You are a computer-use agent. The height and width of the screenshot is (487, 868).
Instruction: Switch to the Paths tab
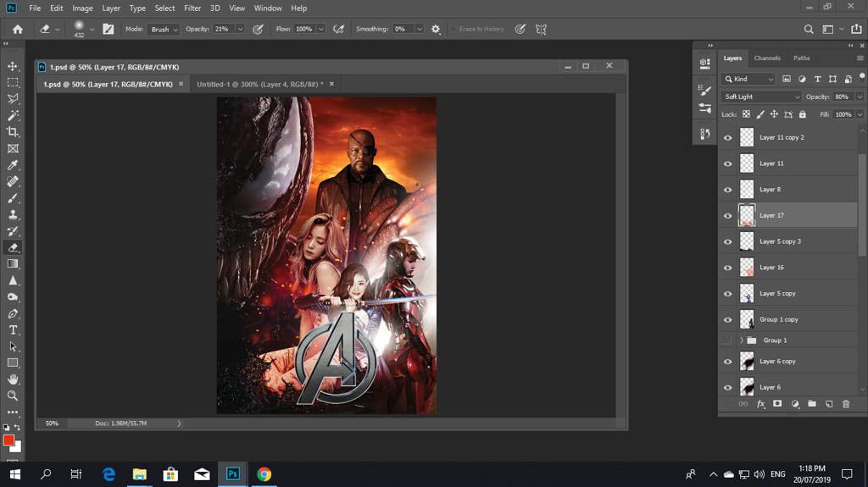tap(801, 58)
